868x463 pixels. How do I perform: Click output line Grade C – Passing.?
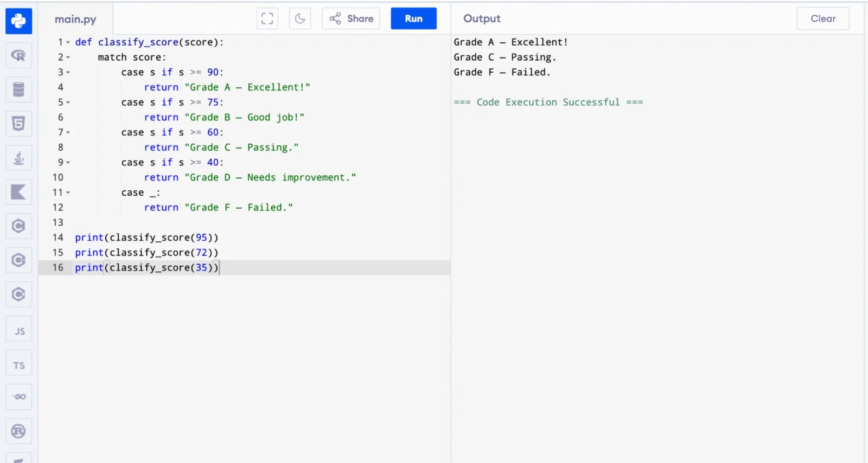(x=505, y=57)
